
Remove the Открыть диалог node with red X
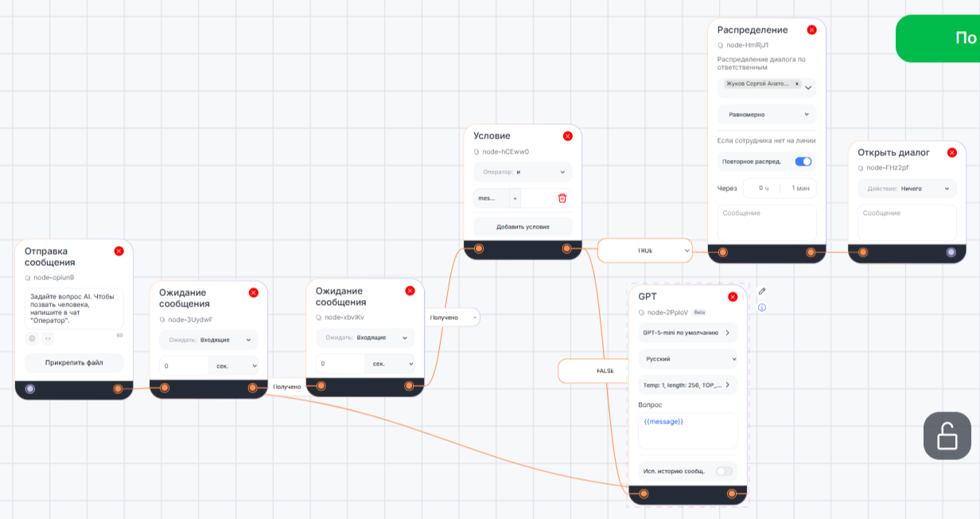click(x=952, y=153)
